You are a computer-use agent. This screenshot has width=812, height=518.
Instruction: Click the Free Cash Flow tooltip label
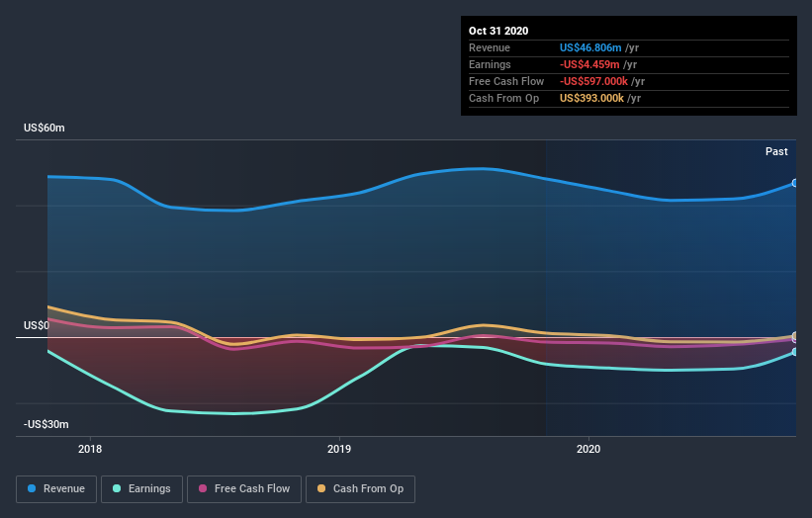tap(506, 81)
